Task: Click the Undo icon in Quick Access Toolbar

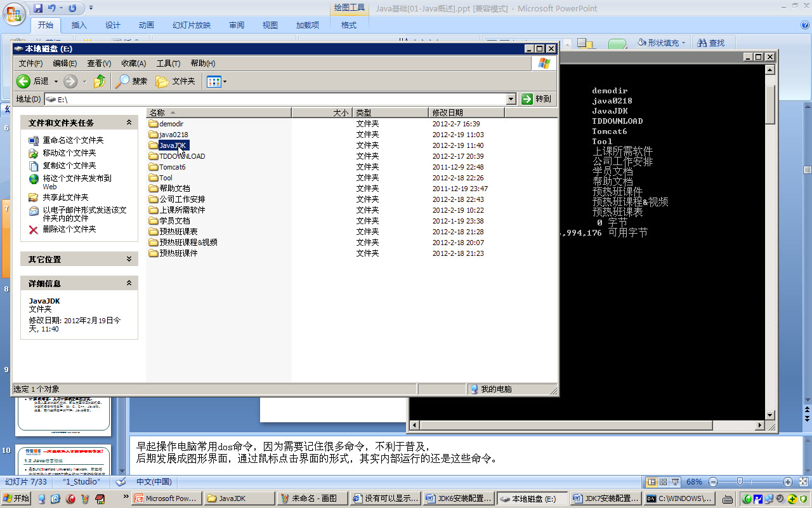Action: pos(52,8)
